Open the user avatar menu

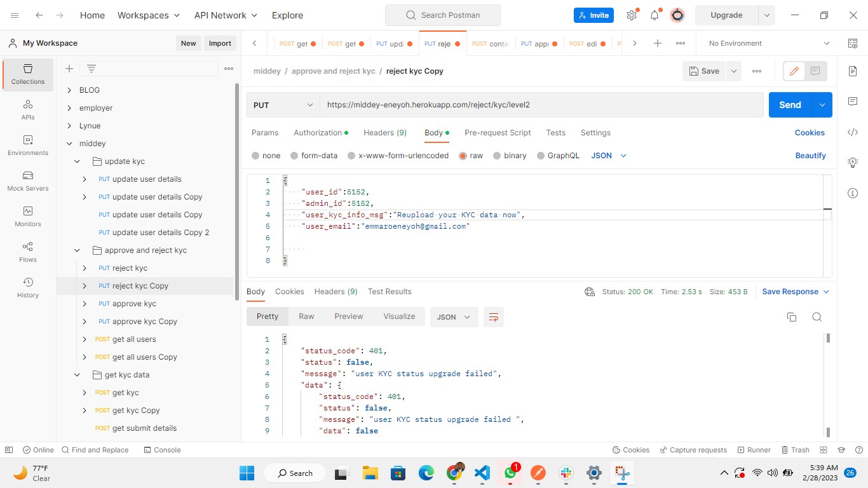[677, 15]
